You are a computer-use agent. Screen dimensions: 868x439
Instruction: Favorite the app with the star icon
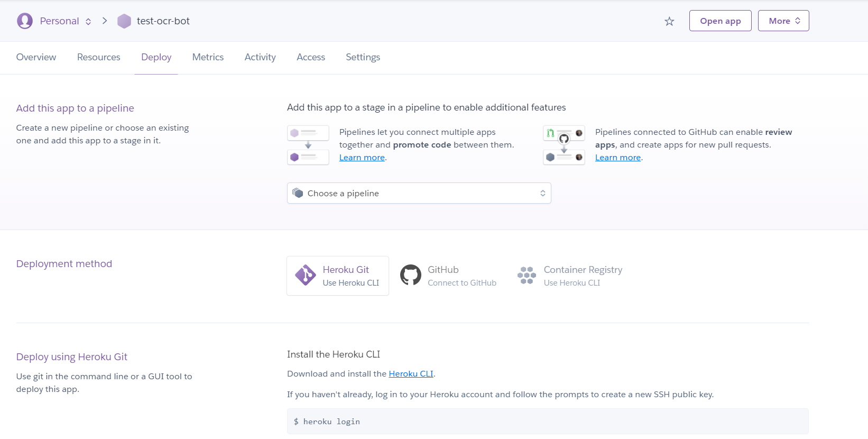pyautogui.click(x=669, y=21)
